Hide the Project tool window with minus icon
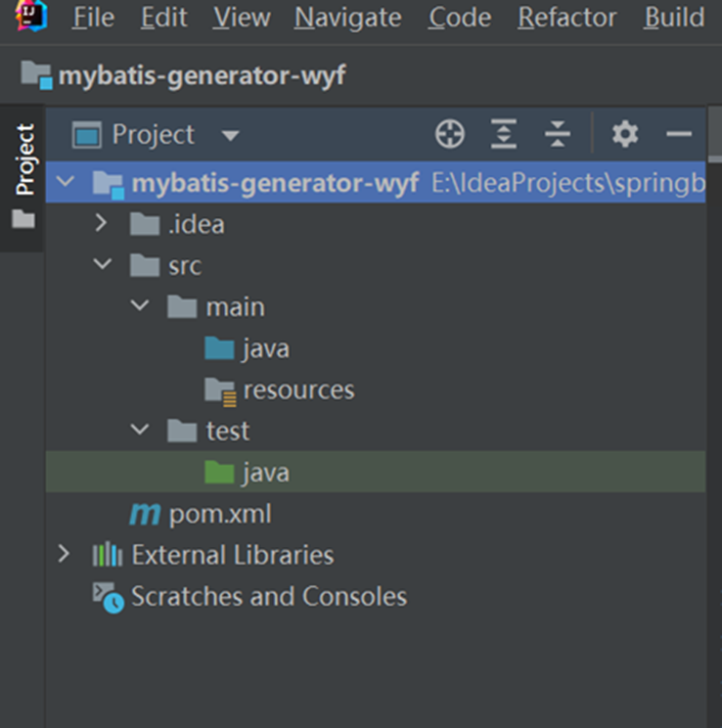The height and width of the screenshot is (728, 722). [x=679, y=134]
